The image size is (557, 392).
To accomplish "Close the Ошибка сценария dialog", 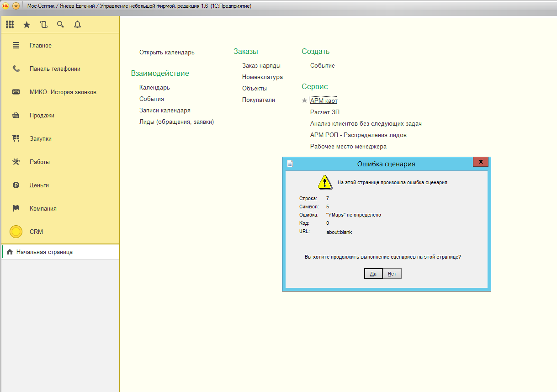I will 481,162.
